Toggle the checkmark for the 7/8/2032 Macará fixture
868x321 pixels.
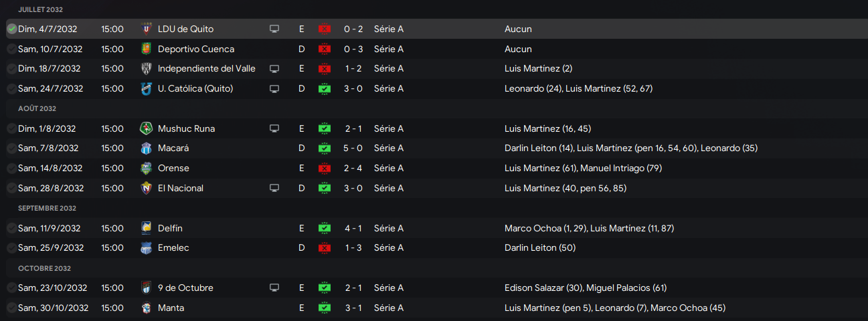[11, 148]
